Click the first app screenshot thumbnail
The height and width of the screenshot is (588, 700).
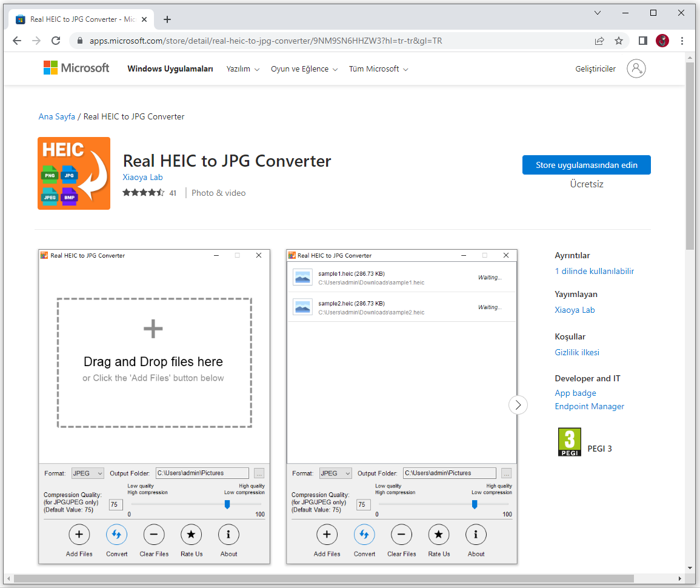[154, 406]
